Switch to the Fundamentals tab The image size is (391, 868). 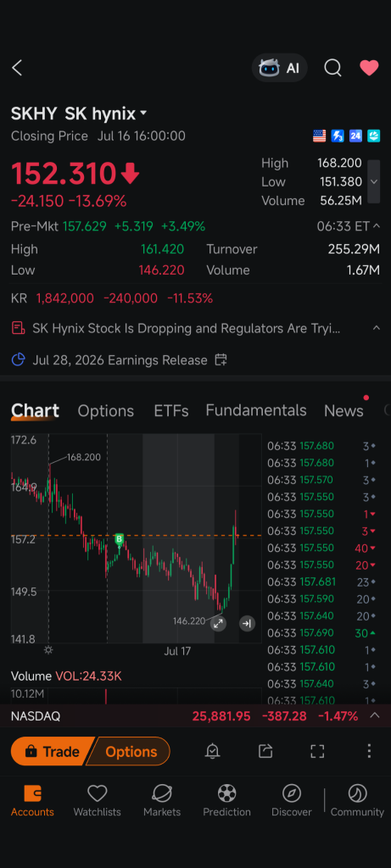tap(256, 410)
